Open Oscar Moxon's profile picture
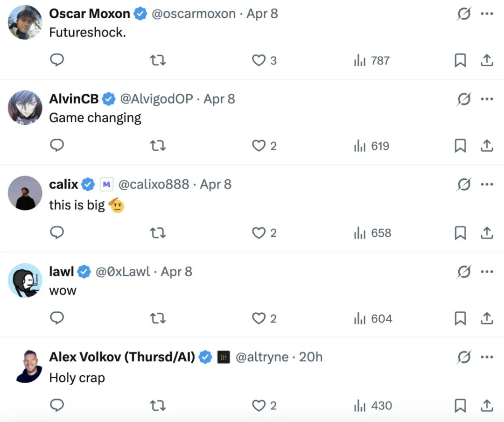 pyautogui.click(x=25, y=22)
